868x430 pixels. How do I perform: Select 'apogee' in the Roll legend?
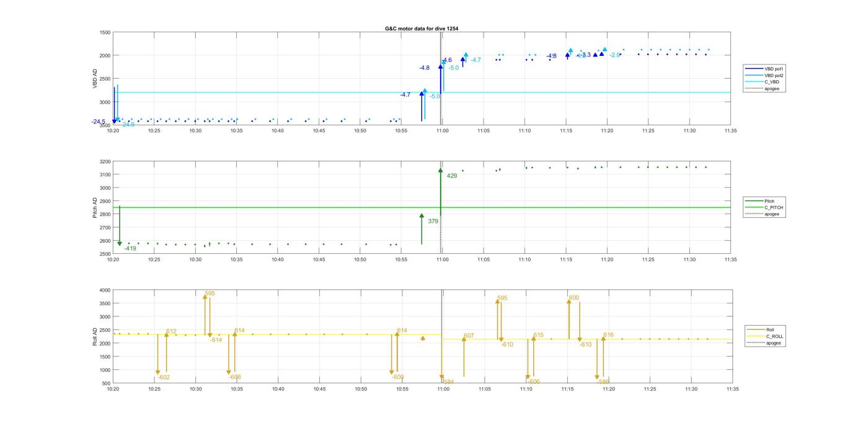pyautogui.click(x=774, y=343)
